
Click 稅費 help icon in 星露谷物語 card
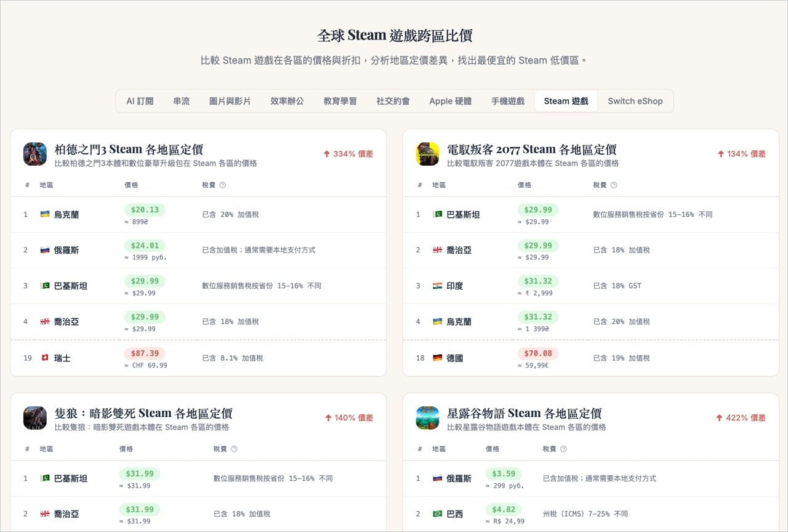coord(563,449)
